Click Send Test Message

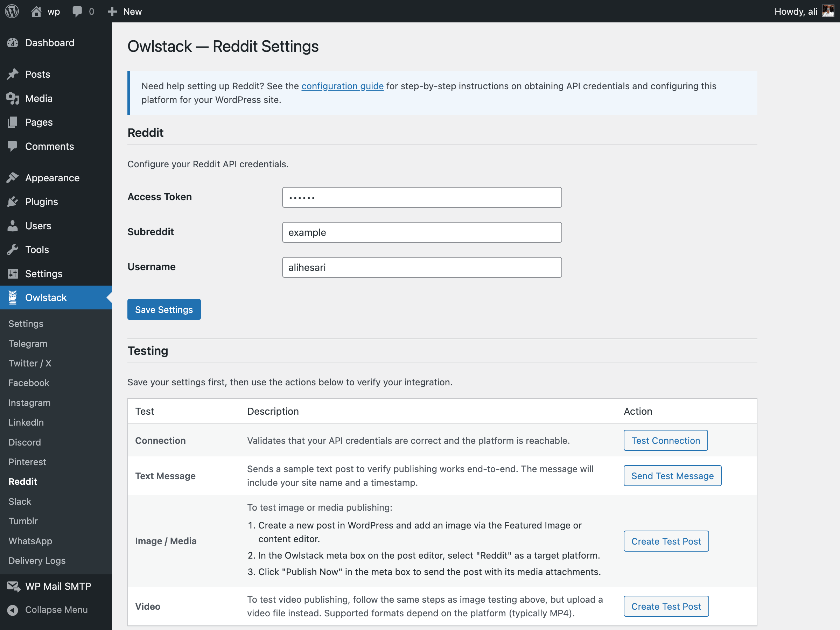672,475
